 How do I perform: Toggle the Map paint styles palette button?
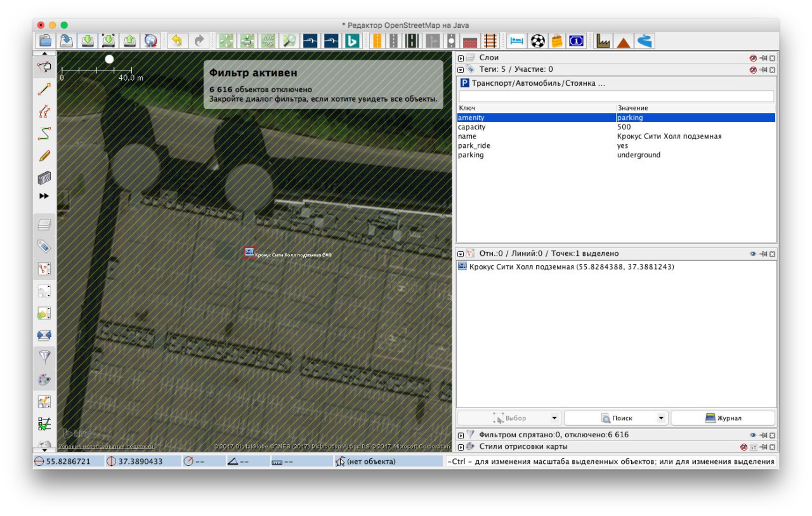pyautogui.click(x=44, y=380)
